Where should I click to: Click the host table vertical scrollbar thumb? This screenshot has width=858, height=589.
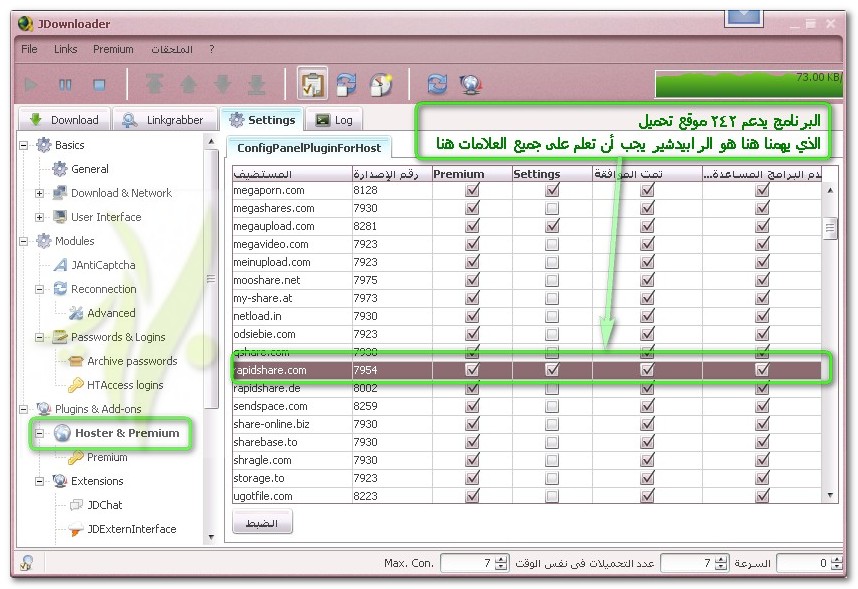point(830,228)
